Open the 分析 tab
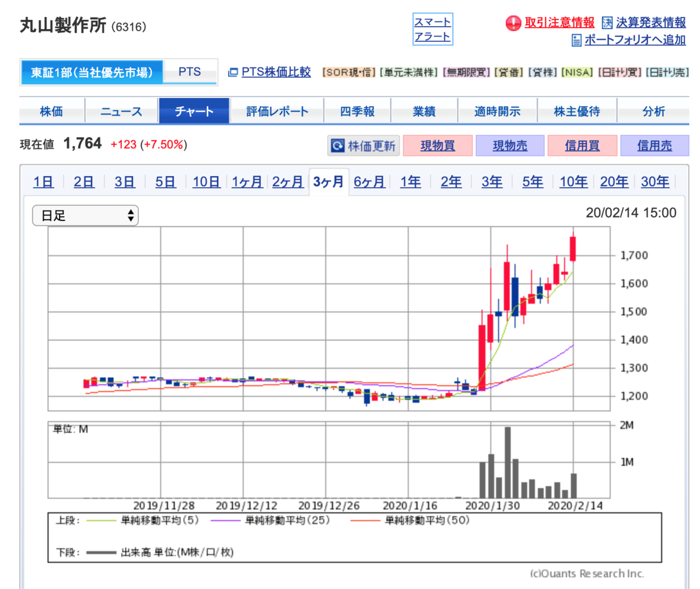 coord(653,111)
